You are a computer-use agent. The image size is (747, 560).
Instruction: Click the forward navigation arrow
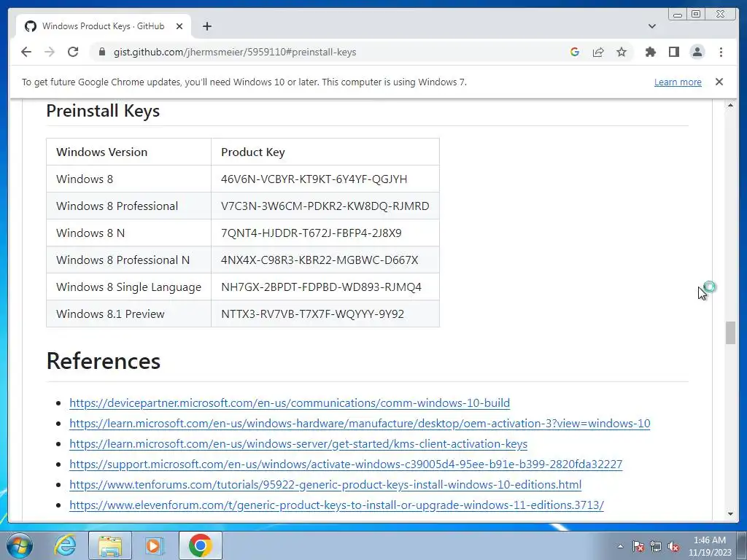tap(50, 52)
